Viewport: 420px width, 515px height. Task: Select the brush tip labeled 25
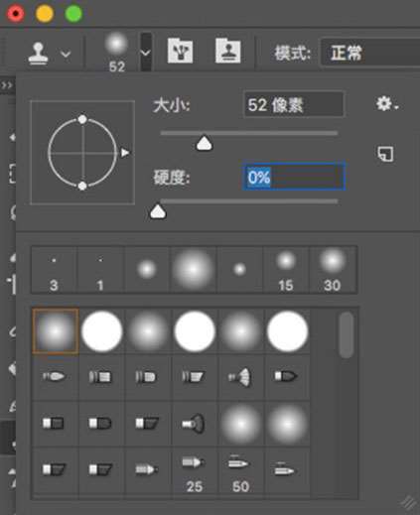pos(195,469)
